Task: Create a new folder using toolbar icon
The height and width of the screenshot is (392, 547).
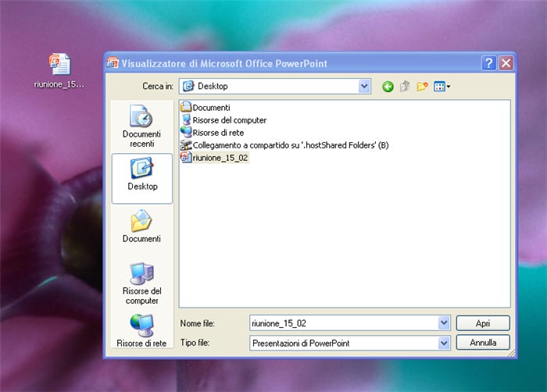Action: point(422,86)
